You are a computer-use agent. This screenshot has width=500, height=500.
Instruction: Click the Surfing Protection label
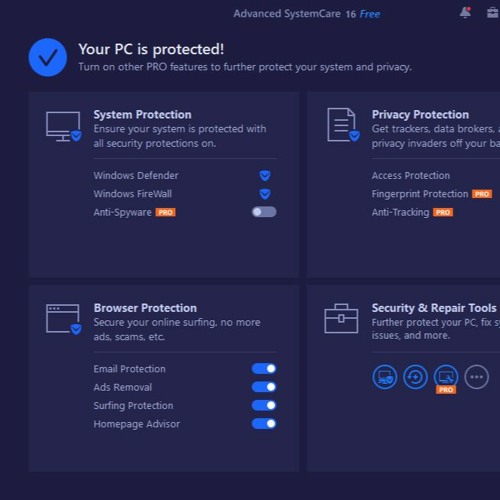(133, 406)
